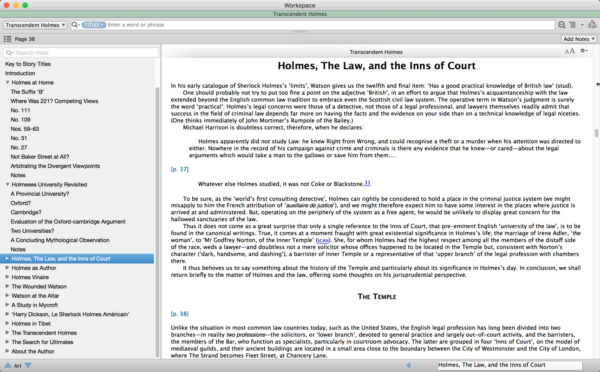Click the reading pane scrollbar thumb
Screen dimensions: 600x372
(x=597, y=133)
